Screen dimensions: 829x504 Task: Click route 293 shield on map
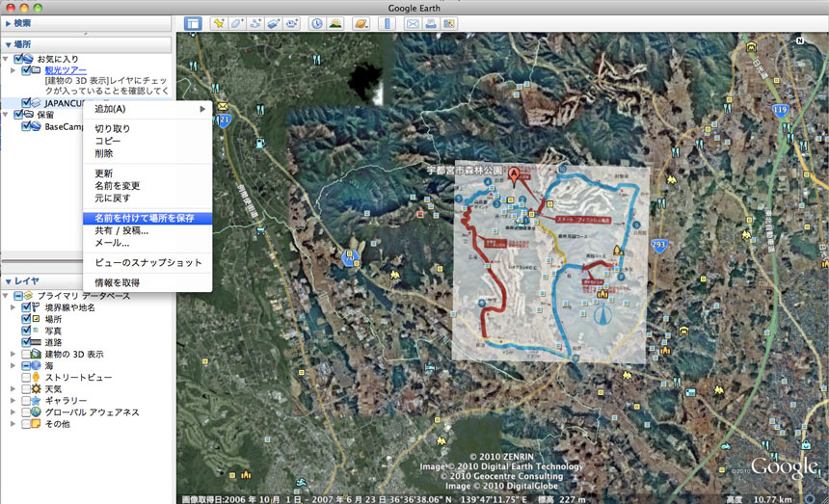(x=658, y=245)
